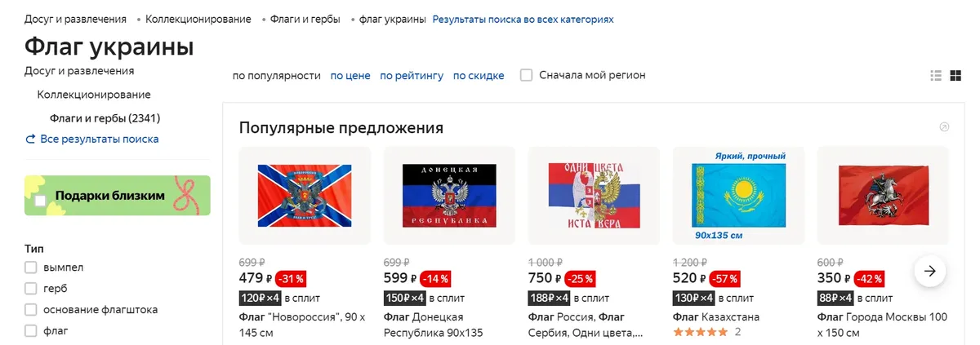
Task: Switch to list view layout icon
Action: (x=936, y=76)
